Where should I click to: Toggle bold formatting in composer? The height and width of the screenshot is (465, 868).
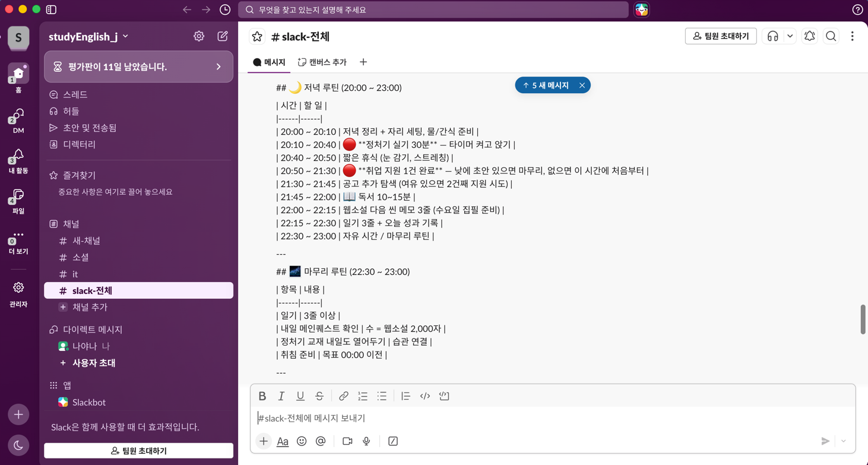click(x=262, y=396)
